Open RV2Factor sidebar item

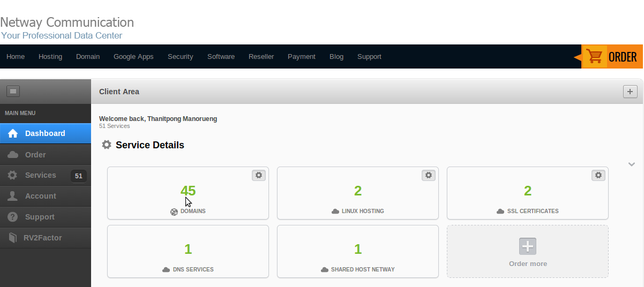click(42, 238)
